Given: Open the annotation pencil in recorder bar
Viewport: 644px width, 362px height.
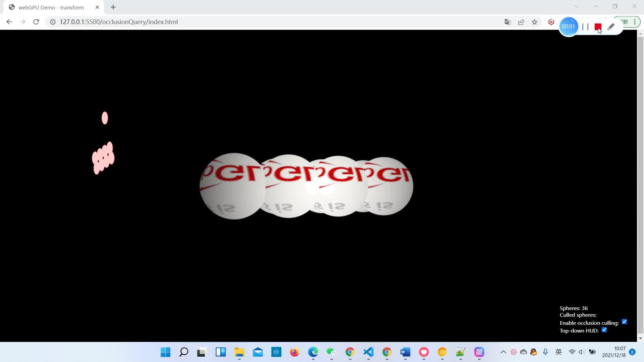Looking at the screenshot, I should coord(611,27).
